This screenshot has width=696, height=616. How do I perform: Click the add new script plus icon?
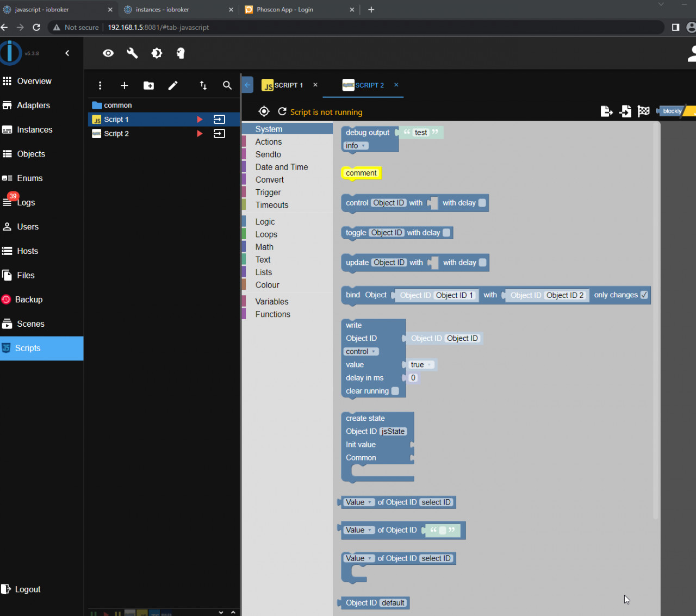pyautogui.click(x=125, y=85)
